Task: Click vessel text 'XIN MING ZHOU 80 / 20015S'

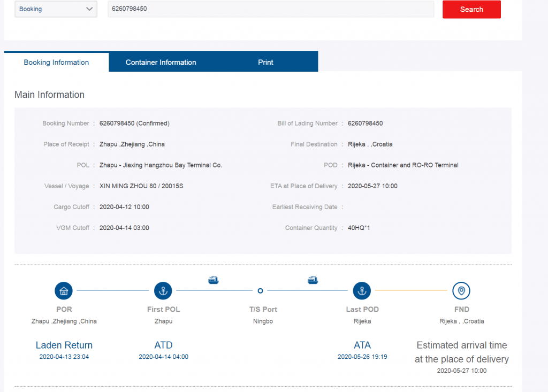Action: pyautogui.click(x=141, y=186)
